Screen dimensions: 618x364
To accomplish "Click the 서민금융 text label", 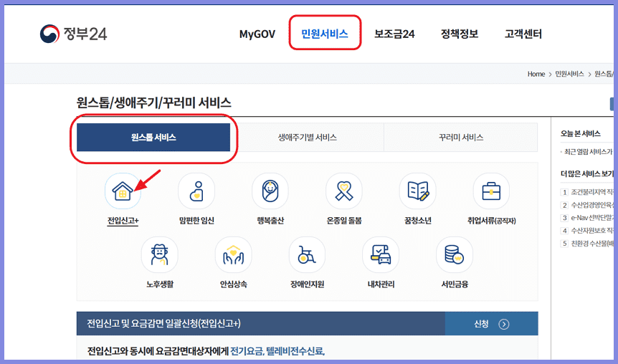I will (455, 284).
